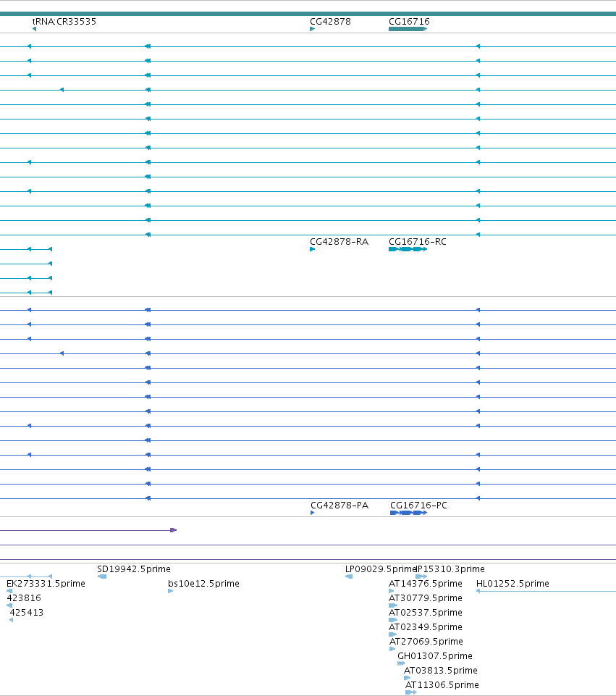Select the GH01307.5prime EST label
Screen dimensions: 616x696
pyautogui.click(x=435, y=656)
